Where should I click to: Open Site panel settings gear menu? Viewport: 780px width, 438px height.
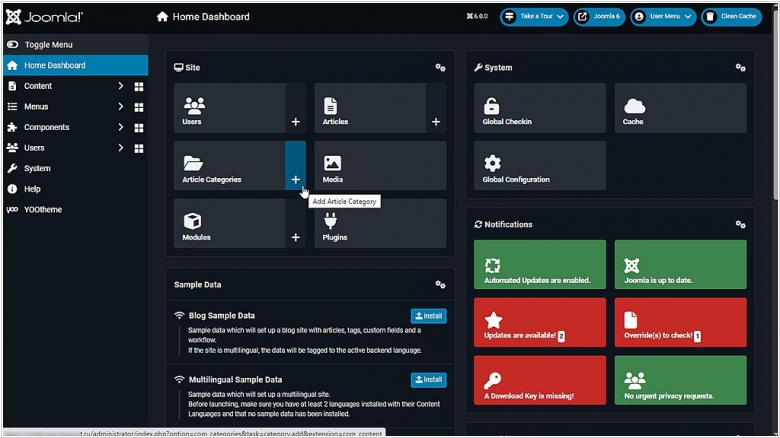pyautogui.click(x=440, y=68)
